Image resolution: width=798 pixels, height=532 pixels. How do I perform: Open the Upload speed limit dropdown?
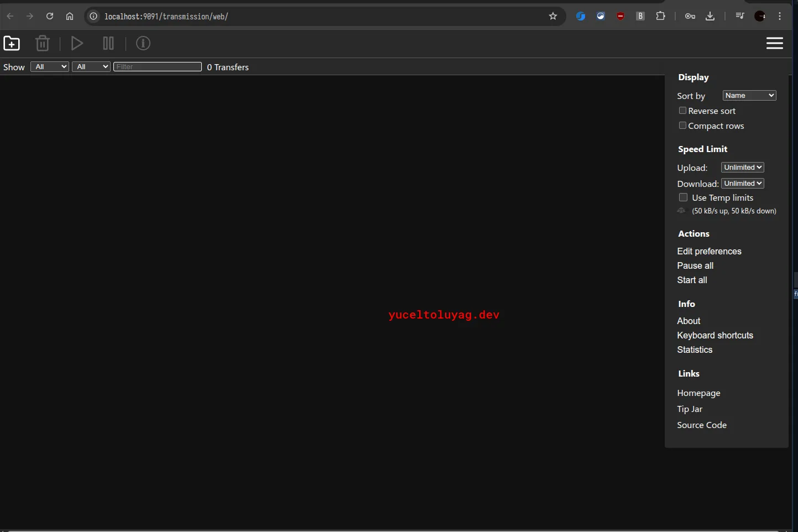[743, 168]
